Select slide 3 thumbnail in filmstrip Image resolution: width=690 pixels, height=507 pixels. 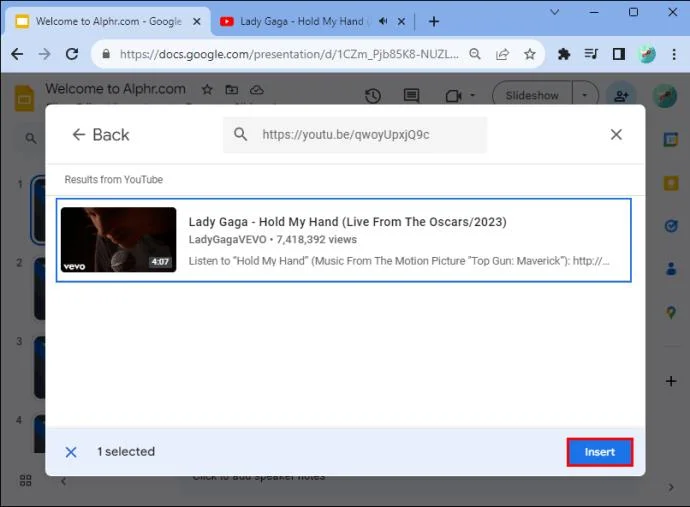40,367
